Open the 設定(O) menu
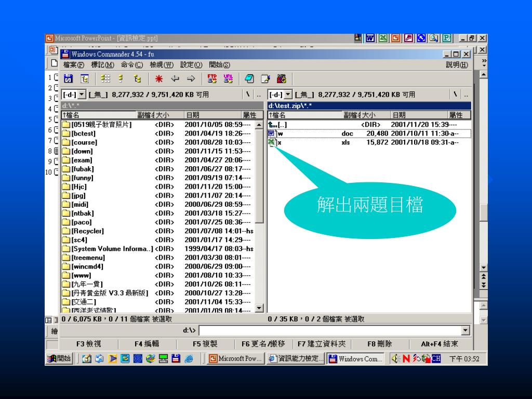 coord(191,65)
